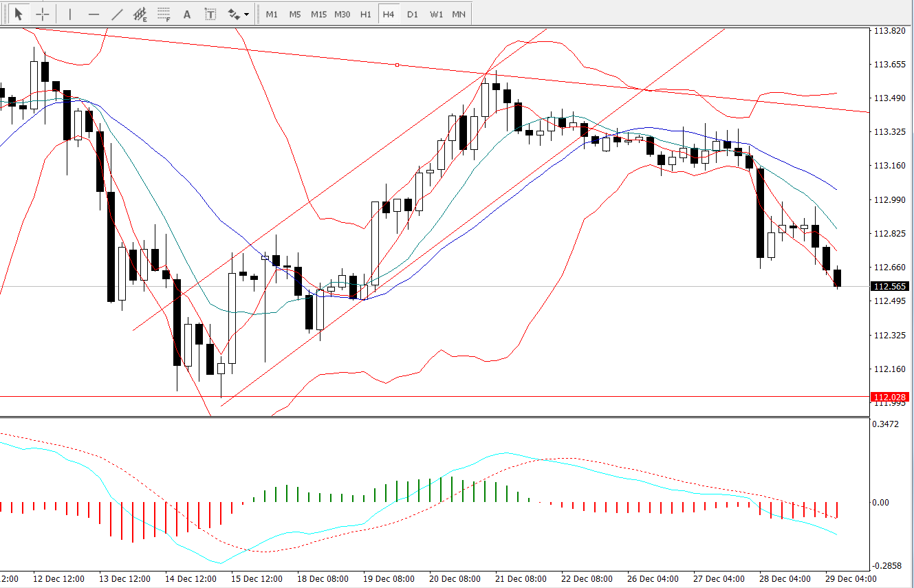The width and height of the screenshot is (914, 588).
Task: Change timeframe to H1
Action: click(x=365, y=14)
